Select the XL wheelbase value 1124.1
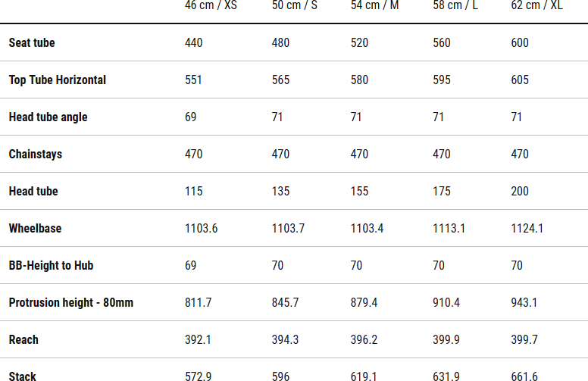The height and width of the screenshot is (381, 588). 527,229
